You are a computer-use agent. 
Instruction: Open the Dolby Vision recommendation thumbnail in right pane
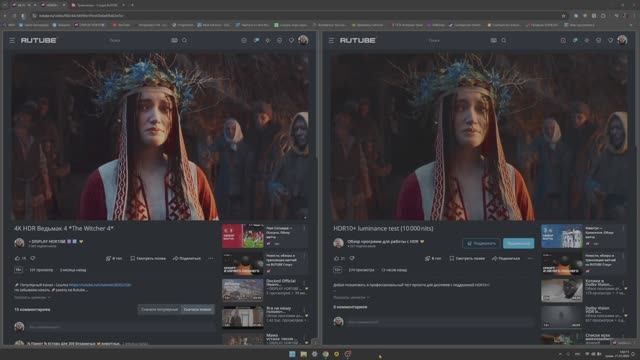pos(562,318)
